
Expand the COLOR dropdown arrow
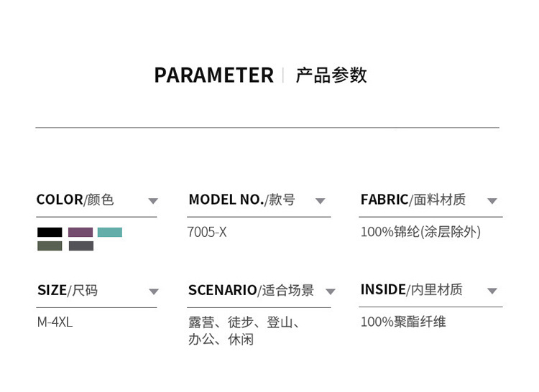(152, 201)
